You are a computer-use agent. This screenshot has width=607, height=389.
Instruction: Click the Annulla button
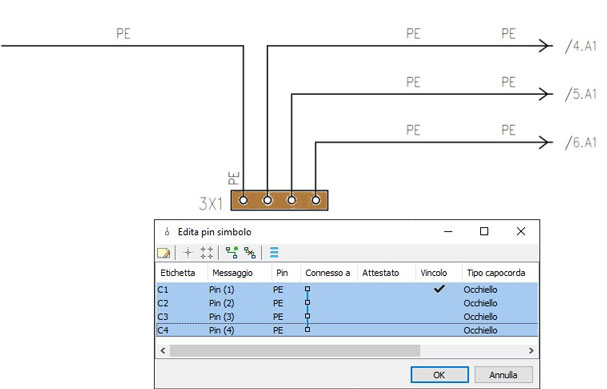click(503, 375)
